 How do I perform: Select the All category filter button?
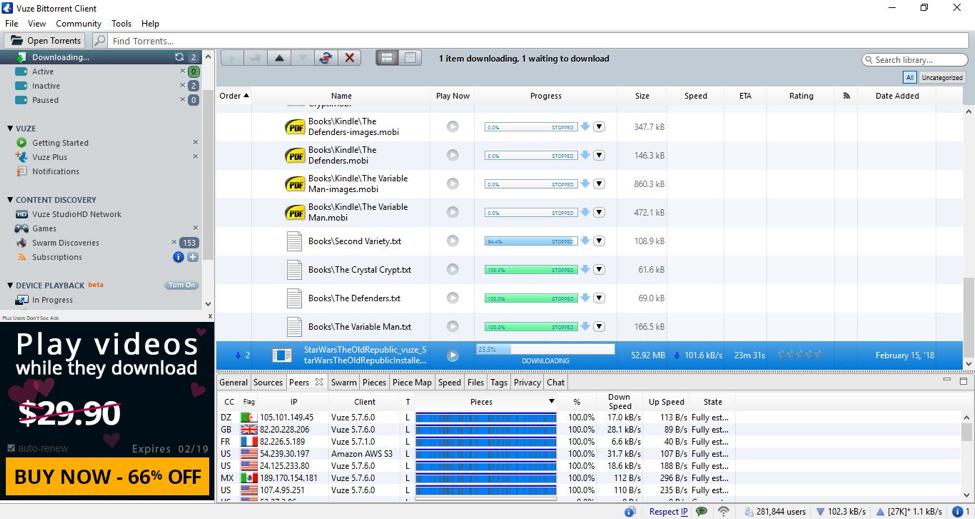coord(909,78)
